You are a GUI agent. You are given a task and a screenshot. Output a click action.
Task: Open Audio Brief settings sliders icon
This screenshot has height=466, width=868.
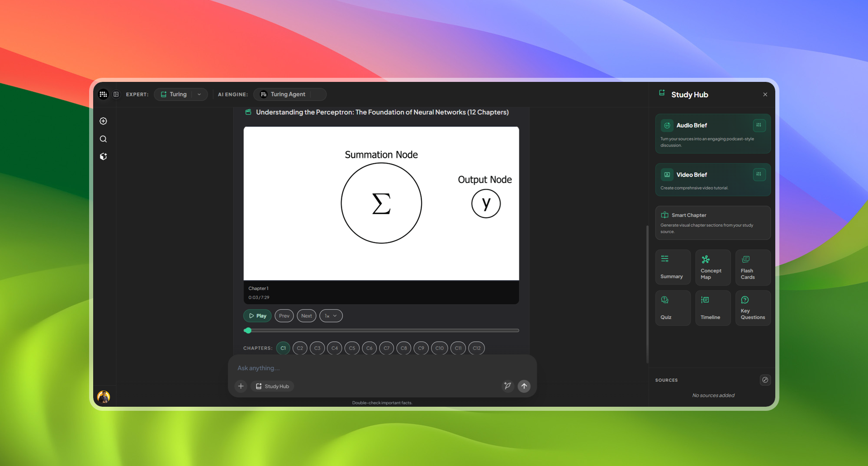click(x=759, y=125)
